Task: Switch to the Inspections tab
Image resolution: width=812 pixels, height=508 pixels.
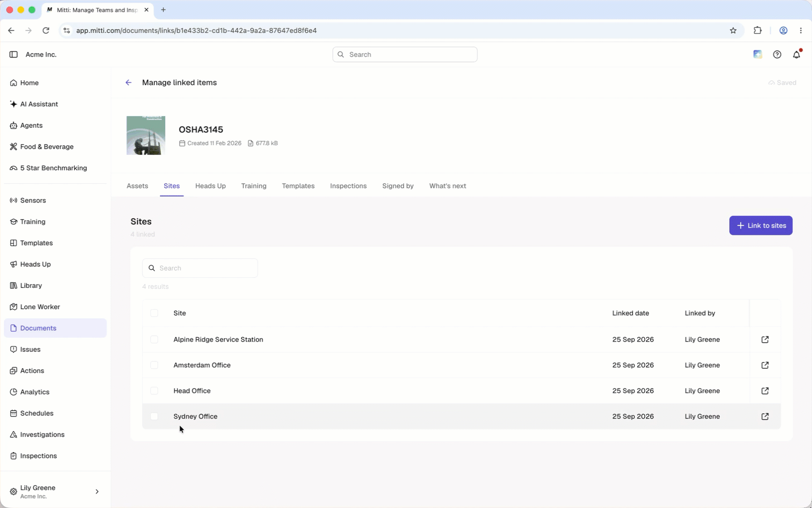Action: point(348,186)
